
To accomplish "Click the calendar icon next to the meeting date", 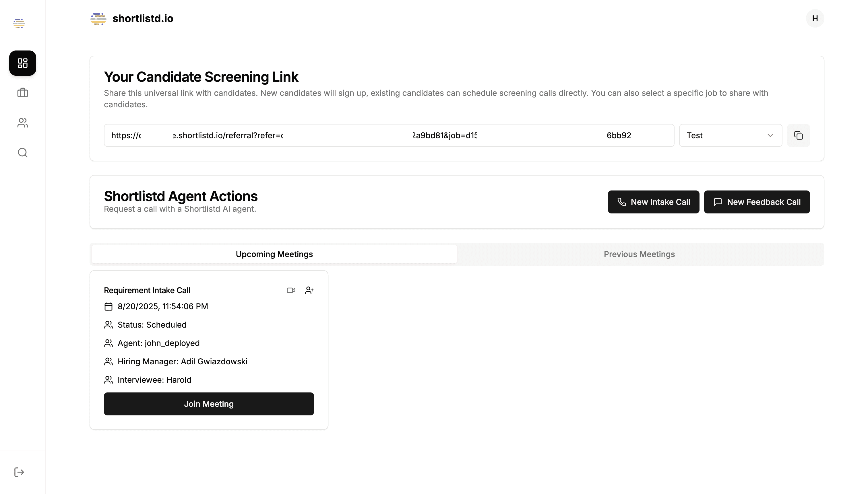I will 108,306.
